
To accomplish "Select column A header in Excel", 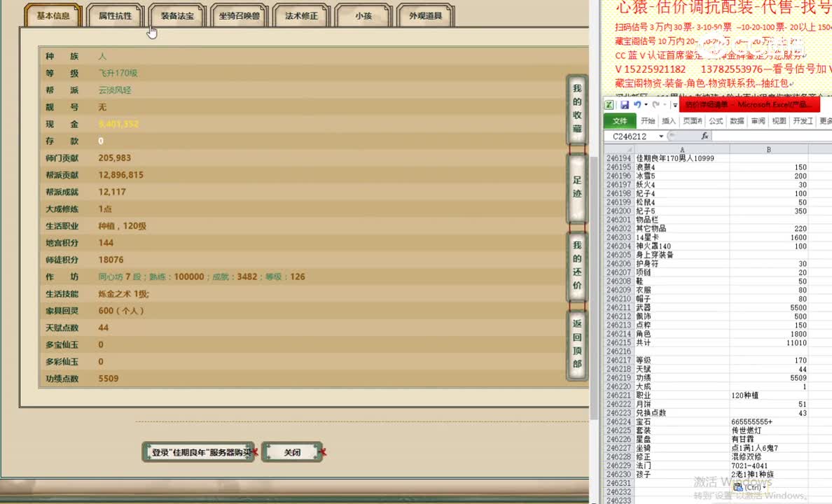I will tap(682, 150).
